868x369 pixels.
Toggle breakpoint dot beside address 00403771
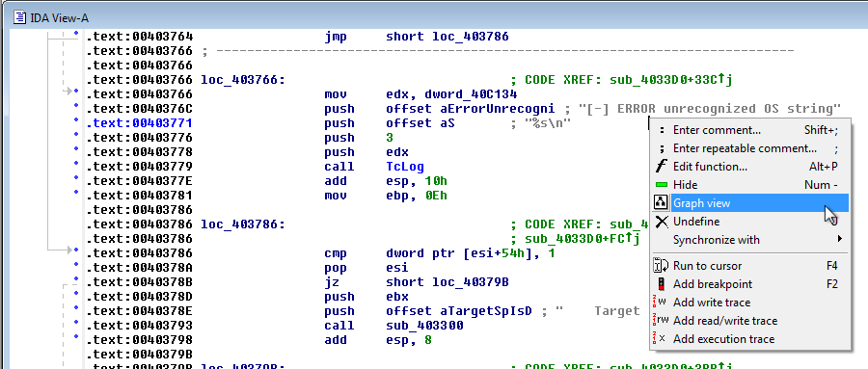[x=76, y=119]
